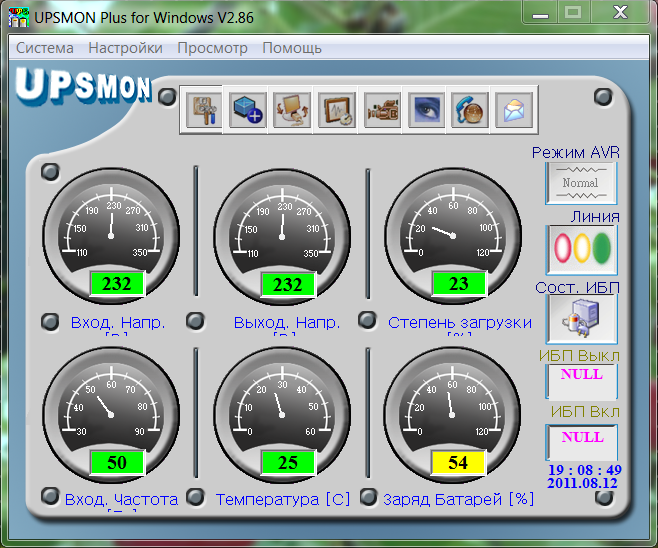Click the Сост. ИБП label
Viewport: 658px width, 548px height.
tap(577, 287)
